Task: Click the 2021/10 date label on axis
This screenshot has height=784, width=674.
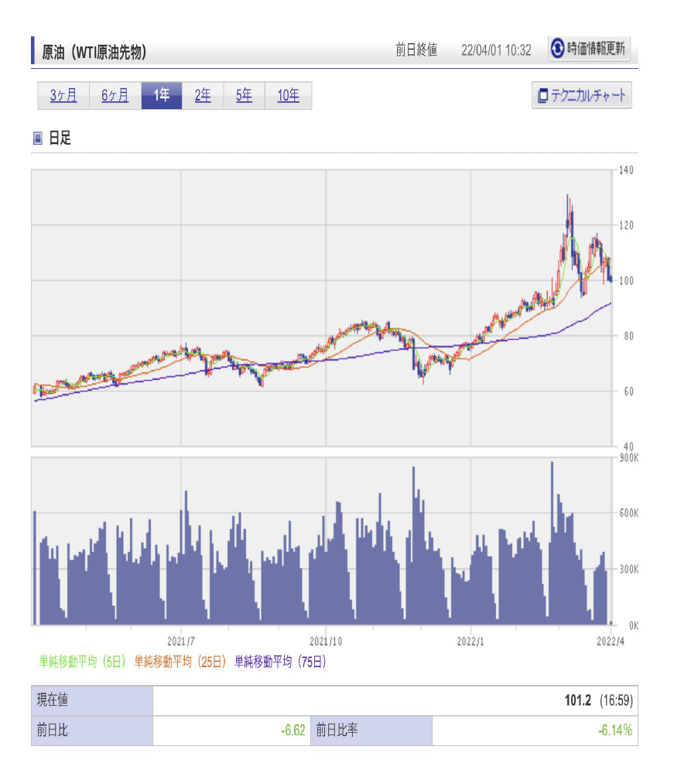Action: [326, 642]
